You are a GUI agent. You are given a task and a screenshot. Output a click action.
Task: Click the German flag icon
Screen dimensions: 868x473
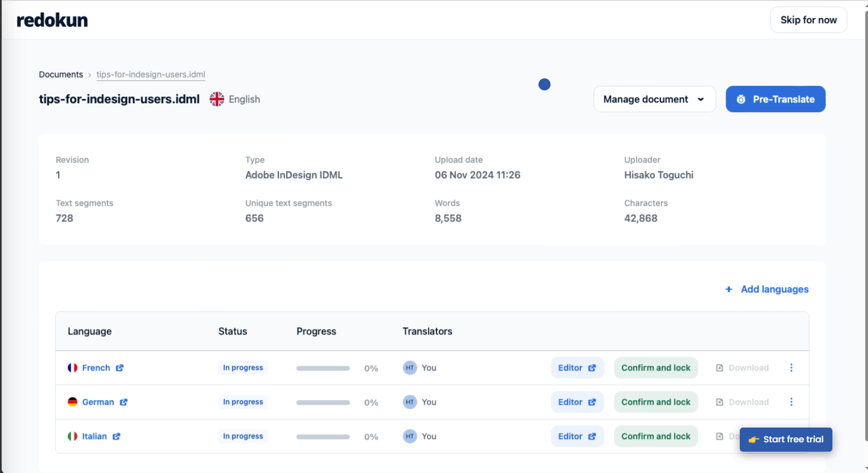pos(72,402)
